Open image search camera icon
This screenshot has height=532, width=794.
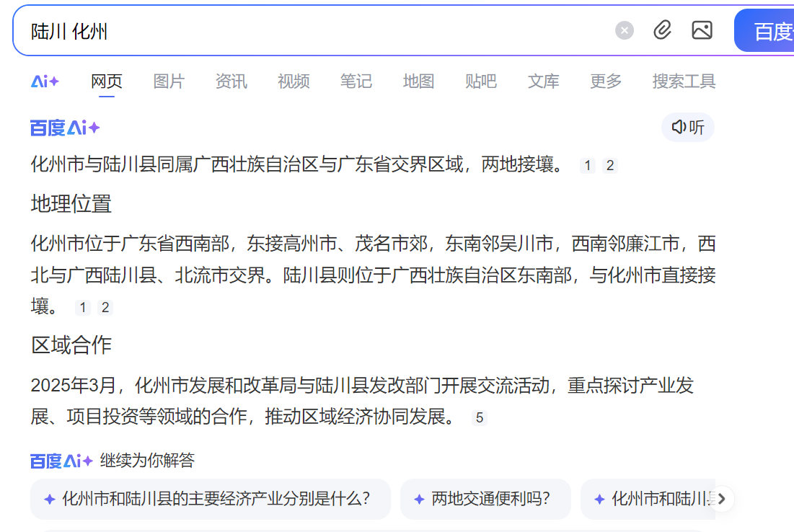(702, 30)
